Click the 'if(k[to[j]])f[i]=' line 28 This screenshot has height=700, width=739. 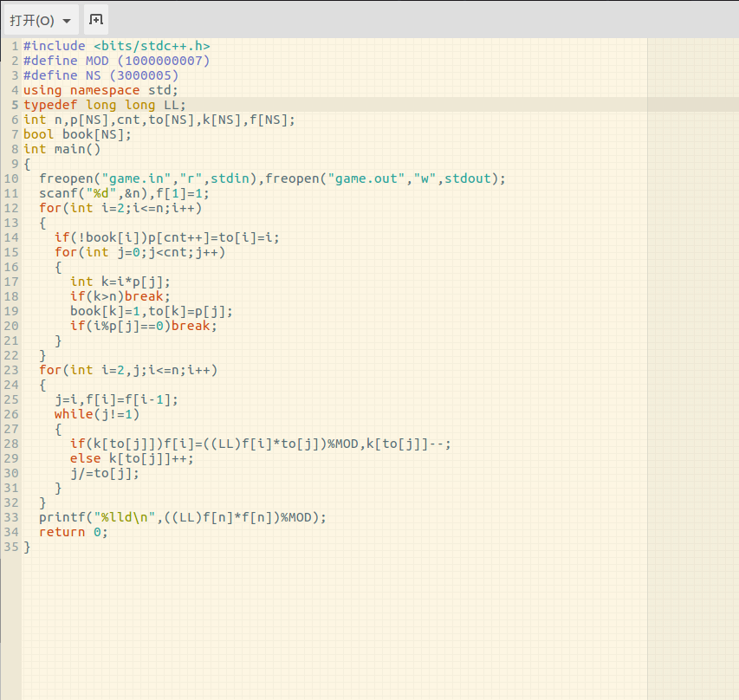click(x=260, y=444)
